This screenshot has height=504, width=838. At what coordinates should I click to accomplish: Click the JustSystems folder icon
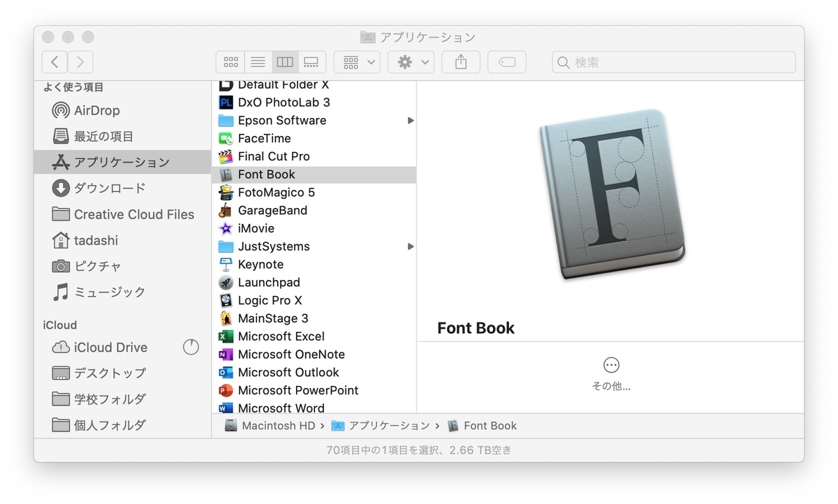[x=226, y=246]
